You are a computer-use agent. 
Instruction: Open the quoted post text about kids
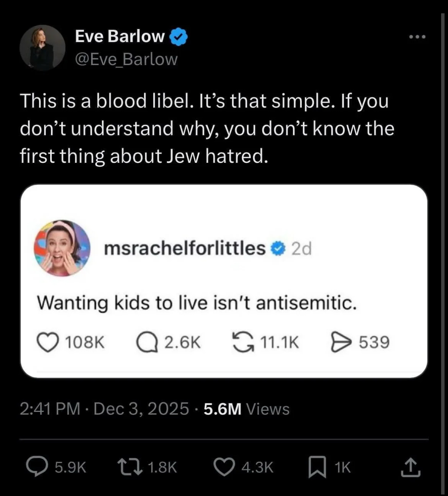tap(197, 303)
